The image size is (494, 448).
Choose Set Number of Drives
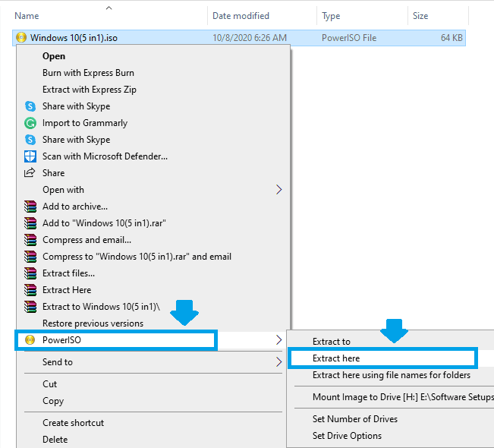355,419
